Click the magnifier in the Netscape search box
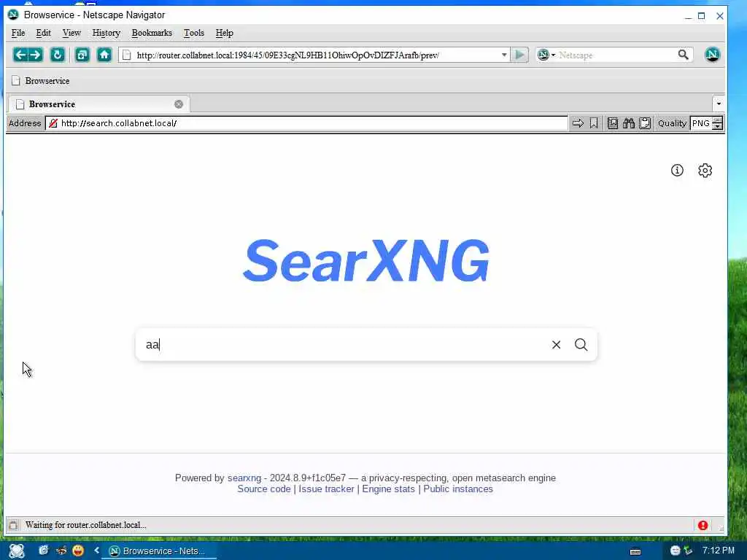The image size is (747, 560). 683,55
